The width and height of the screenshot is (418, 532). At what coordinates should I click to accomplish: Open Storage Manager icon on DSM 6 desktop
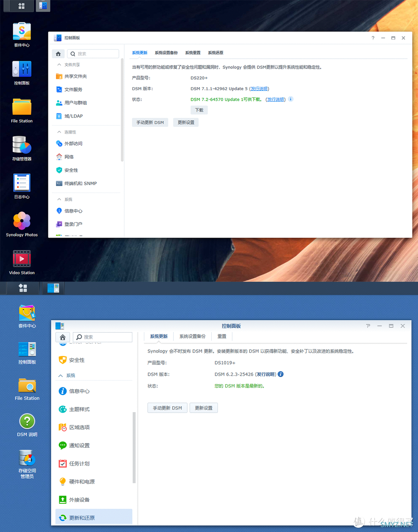(27, 458)
